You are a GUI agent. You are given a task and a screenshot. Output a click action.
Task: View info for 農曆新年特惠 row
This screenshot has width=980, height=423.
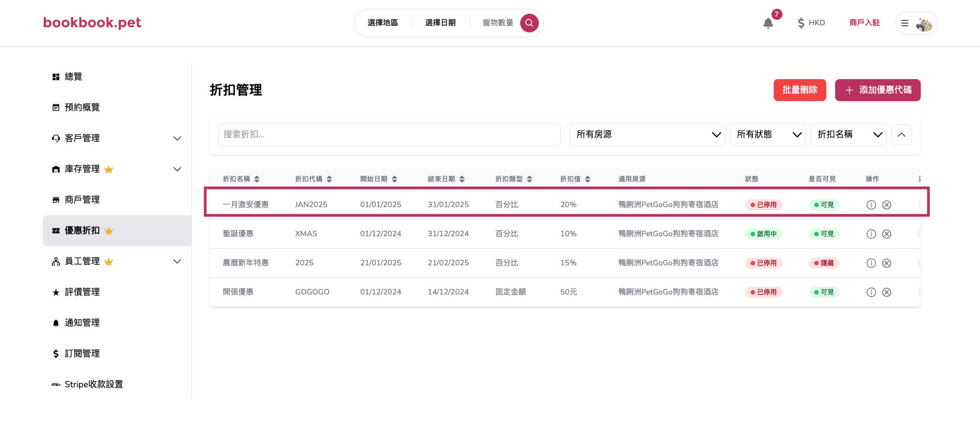pyautogui.click(x=871, y=263)
